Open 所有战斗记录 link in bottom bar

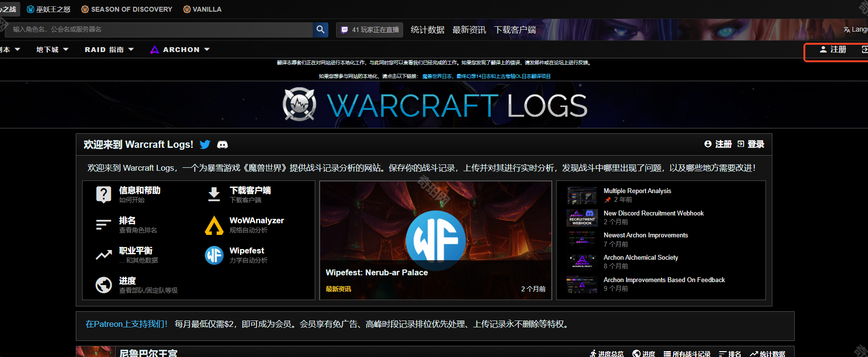coord(687,354)
